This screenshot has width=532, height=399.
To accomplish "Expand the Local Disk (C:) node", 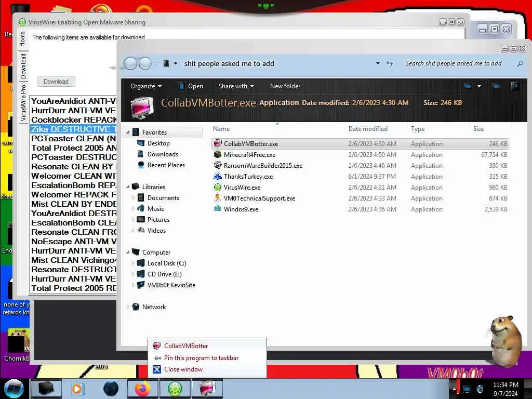I will [x=133, y=263].
